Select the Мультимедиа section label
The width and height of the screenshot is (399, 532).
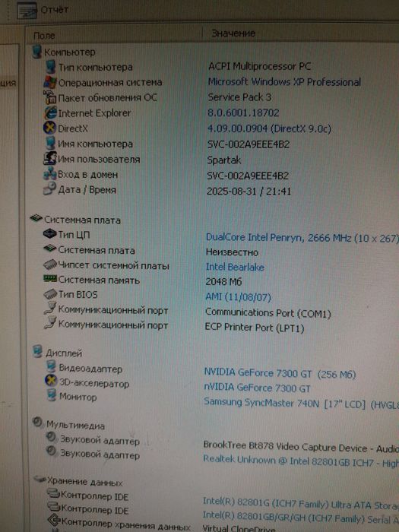(x=75, y=425)
